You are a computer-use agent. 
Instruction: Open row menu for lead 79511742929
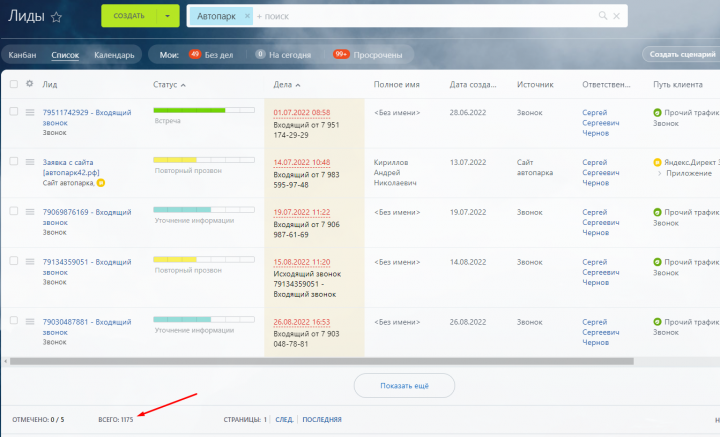[30, 112]
